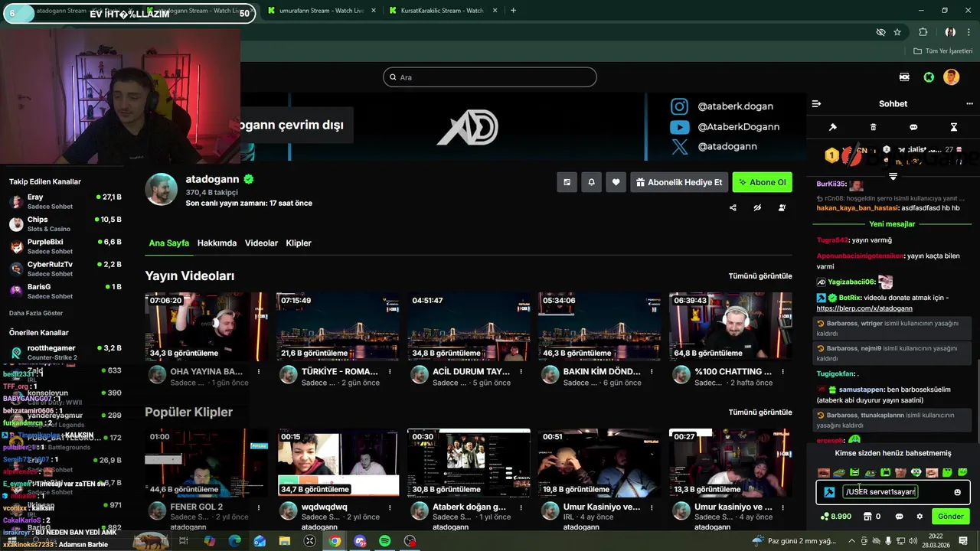Screen dimensions: 980x551
Task: Expand Daha Fazla Göster in sidebar
Action: click(x=36, y=313)
